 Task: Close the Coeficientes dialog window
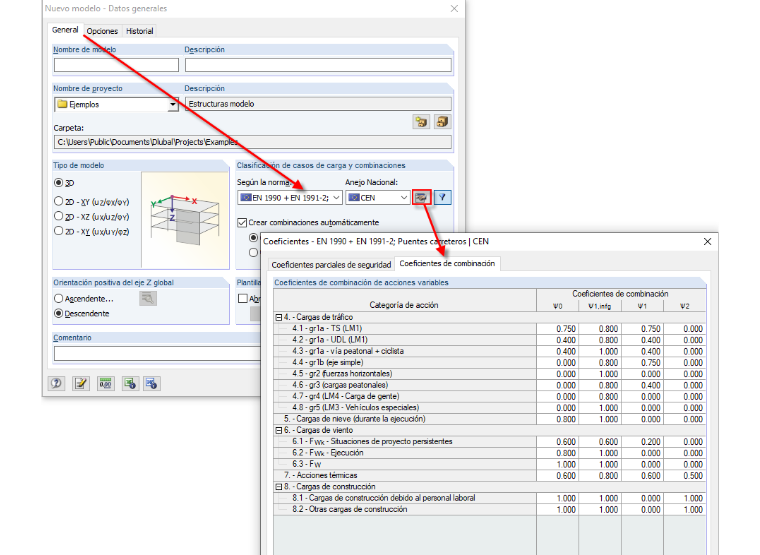point(707,241)
